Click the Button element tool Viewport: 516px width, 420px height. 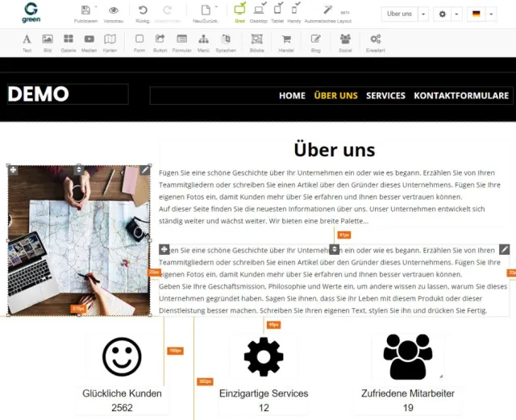pyautogui.click(x=160, y=40)
